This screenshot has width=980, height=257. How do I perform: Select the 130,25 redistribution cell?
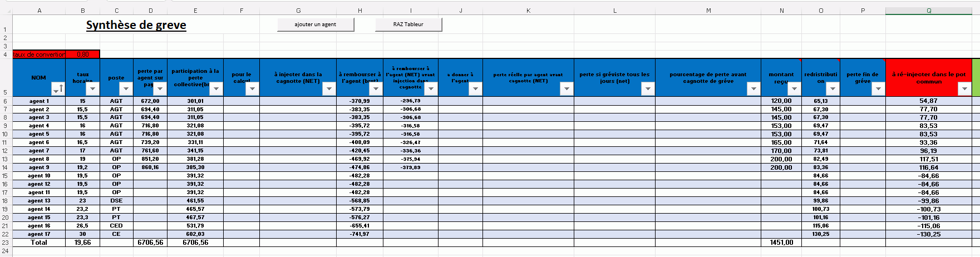pos(821,234)
